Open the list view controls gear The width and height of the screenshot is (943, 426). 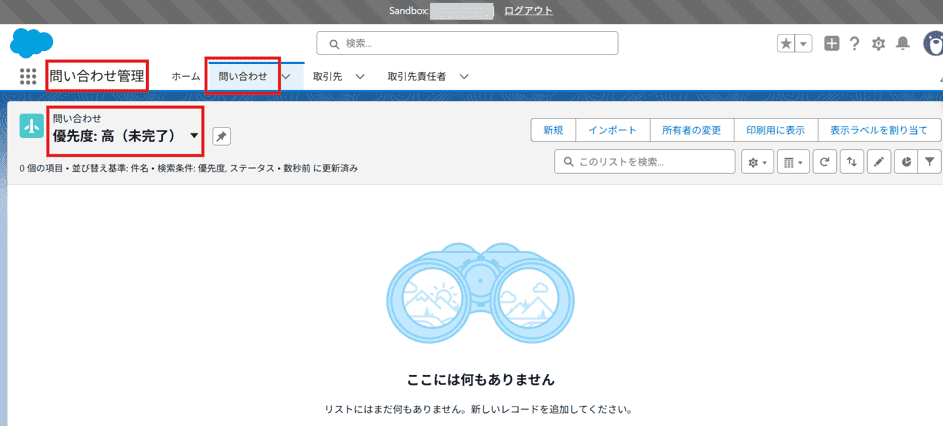pyautogui.click(x=757, y=162)
